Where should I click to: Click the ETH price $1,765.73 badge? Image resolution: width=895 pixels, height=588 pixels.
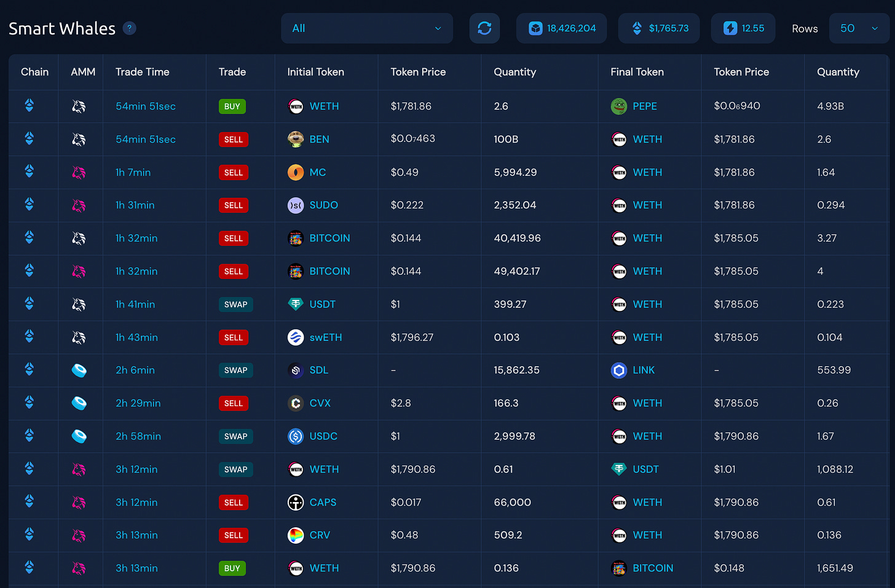[659, 28]
